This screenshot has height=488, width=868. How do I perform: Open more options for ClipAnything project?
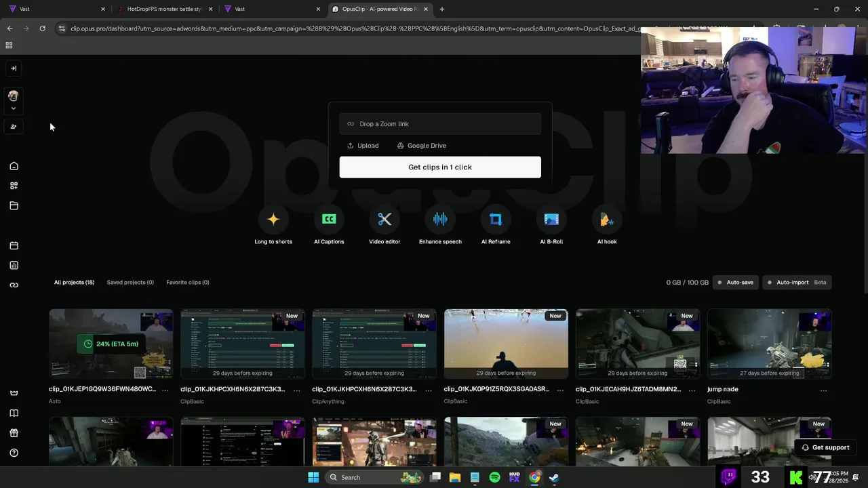(429, 390)
